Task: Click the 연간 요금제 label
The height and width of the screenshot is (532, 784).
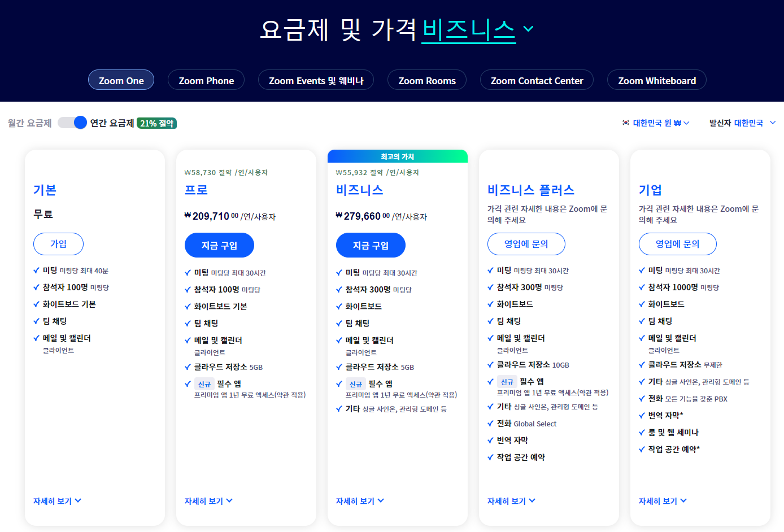Action: tap(112, 123)
